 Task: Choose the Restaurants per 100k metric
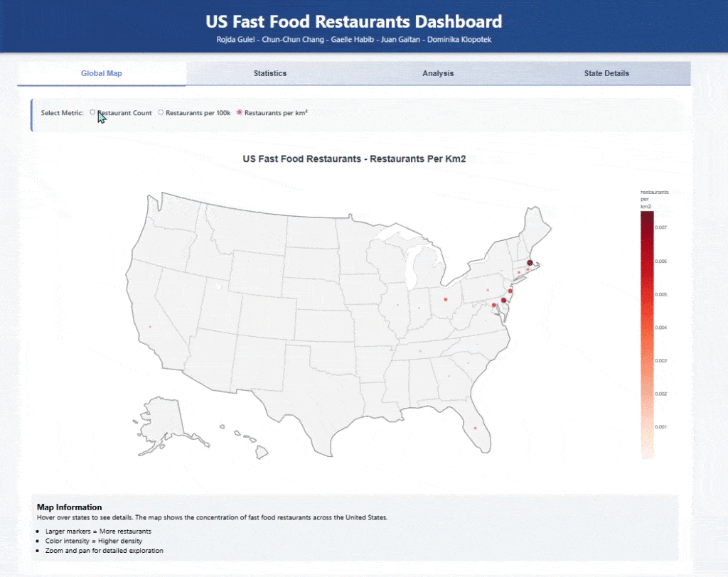point(161,112)
